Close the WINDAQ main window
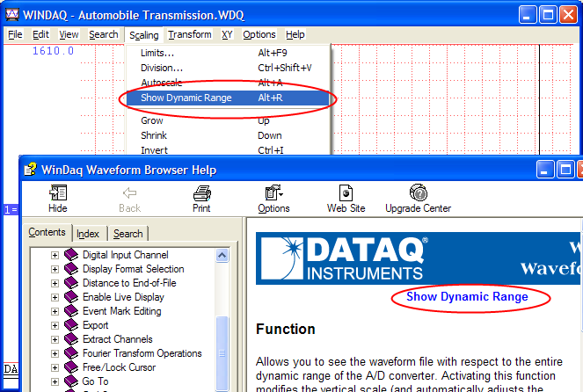 tap(569, 15)
